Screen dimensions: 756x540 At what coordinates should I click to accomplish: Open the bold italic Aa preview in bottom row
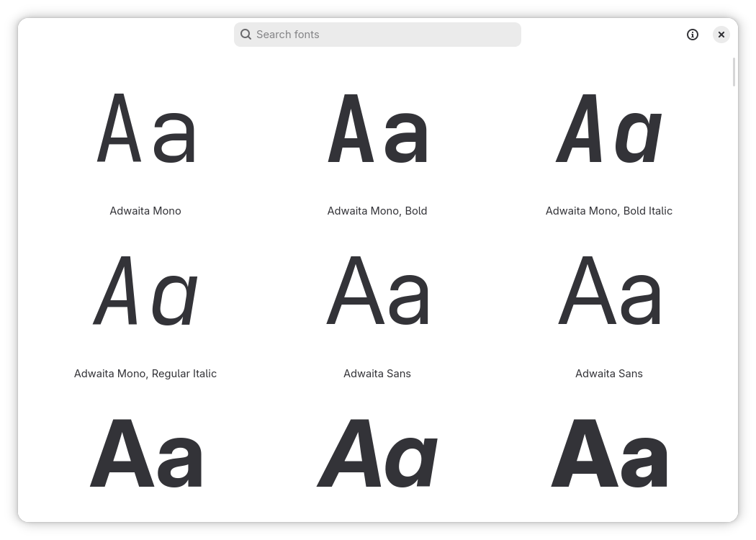(377, 454)
